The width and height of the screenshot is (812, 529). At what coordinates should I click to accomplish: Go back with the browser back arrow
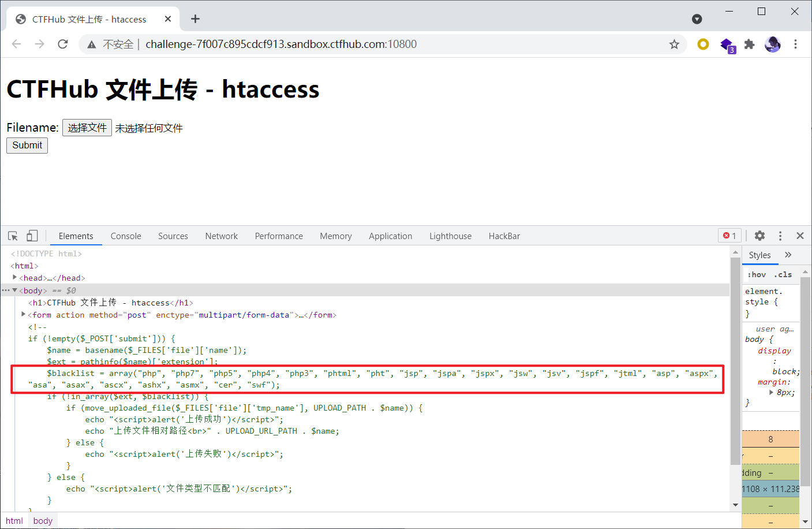pos(16,44)
